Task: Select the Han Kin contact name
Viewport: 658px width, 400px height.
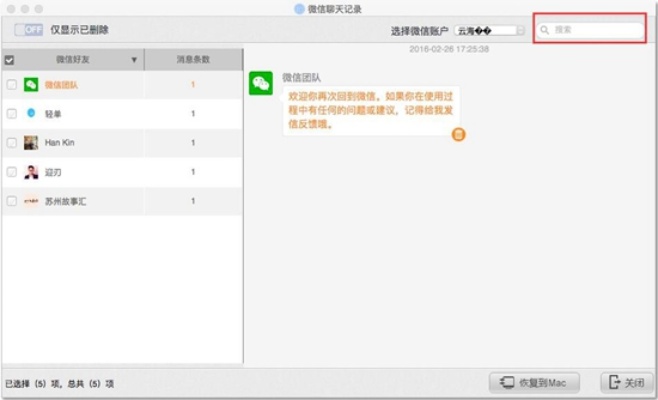Action: (60, 143)
